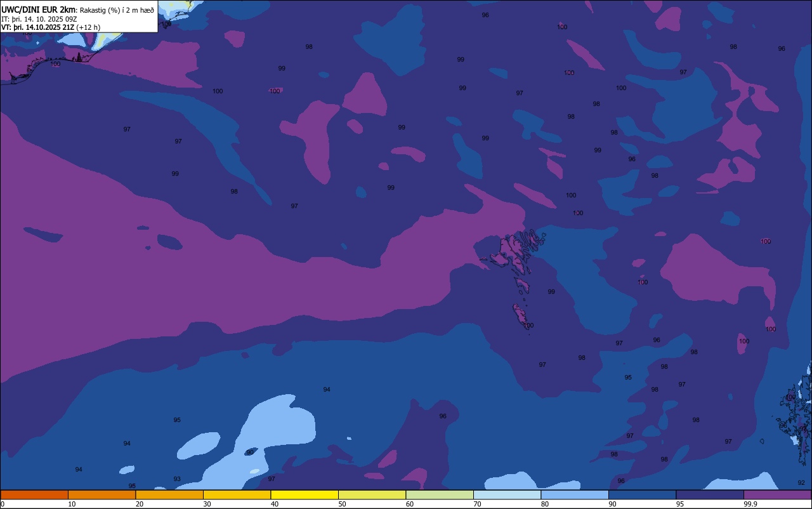Choose the purple above-99.9 legend swatch

click(777, 494)
